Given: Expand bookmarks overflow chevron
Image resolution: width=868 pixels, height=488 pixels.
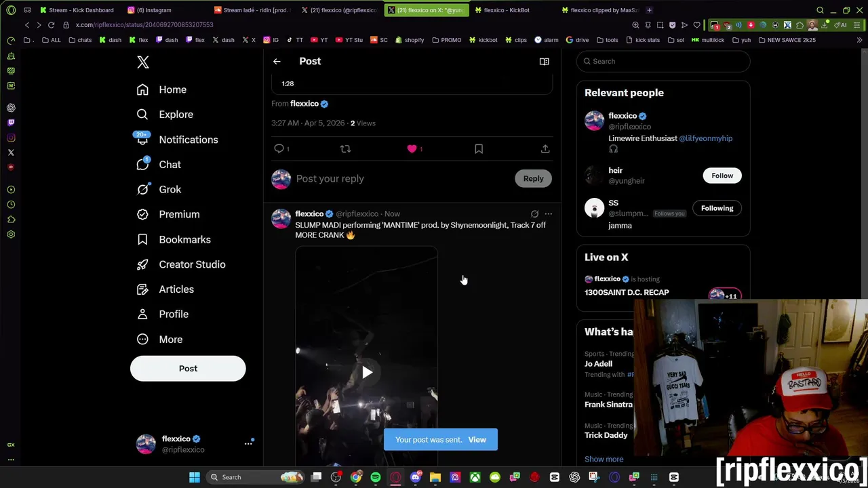Looking at the screenshot, I should [x=860, y=40].
